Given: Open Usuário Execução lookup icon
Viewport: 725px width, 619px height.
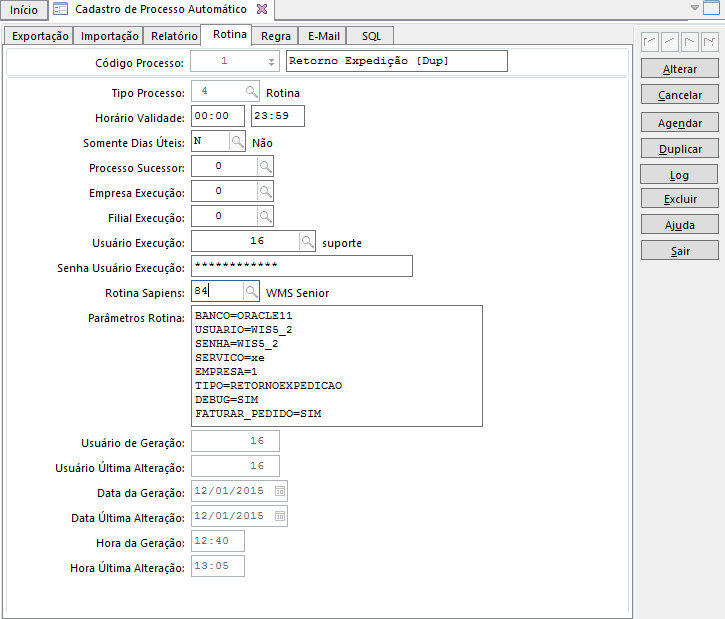Looking at the screenshot, I should [x=308, y=241].
